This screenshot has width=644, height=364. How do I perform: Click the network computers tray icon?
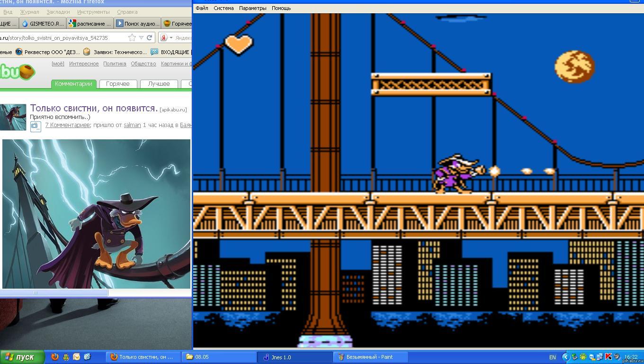(600, 357)
